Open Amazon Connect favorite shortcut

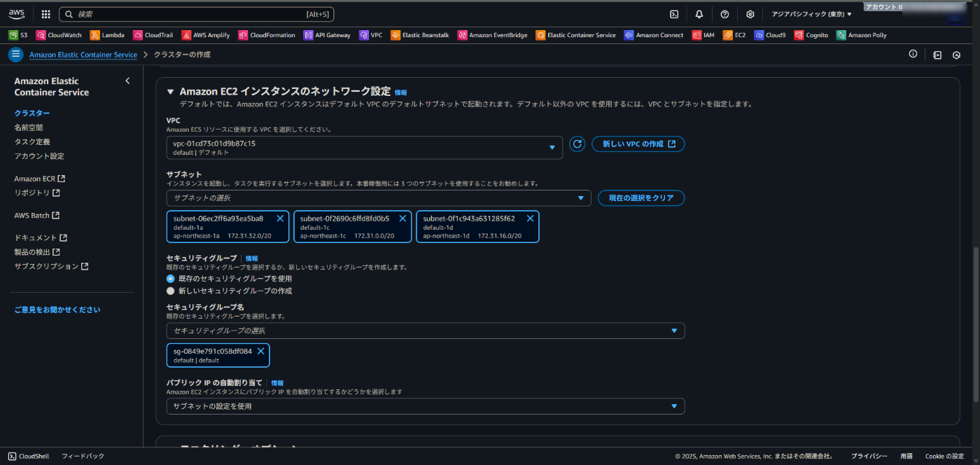point(654,35)
